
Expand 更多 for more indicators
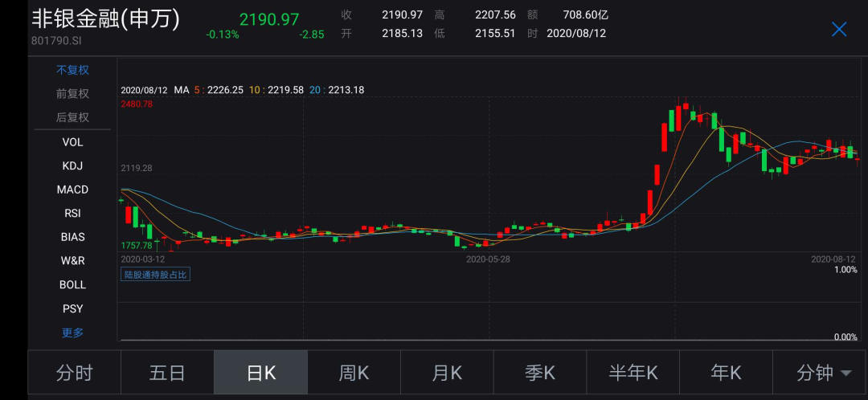72,333
